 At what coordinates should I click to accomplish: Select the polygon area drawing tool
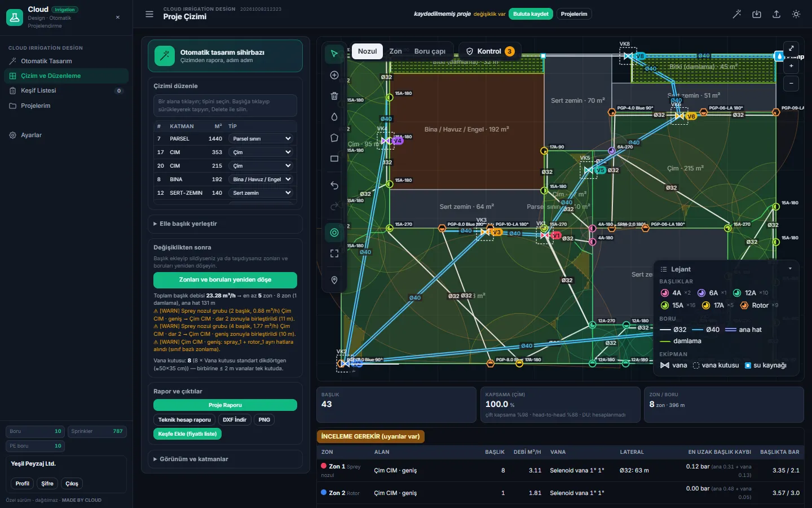click(x=334, y=138)
